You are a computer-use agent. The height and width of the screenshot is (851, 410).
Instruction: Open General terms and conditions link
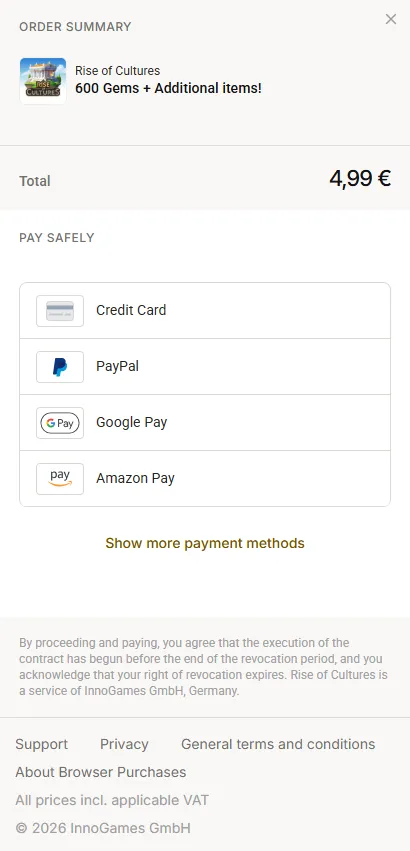[278, 744]
